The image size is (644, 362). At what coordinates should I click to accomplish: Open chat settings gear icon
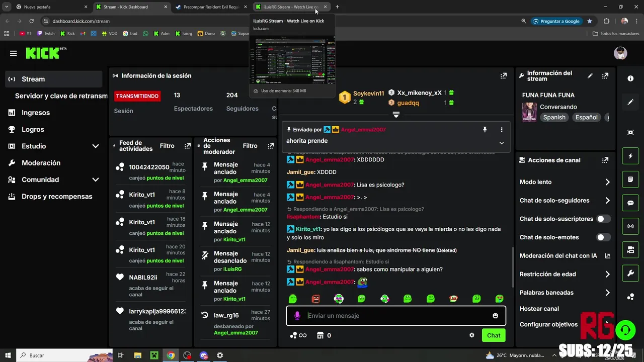[x=472, y=335]
